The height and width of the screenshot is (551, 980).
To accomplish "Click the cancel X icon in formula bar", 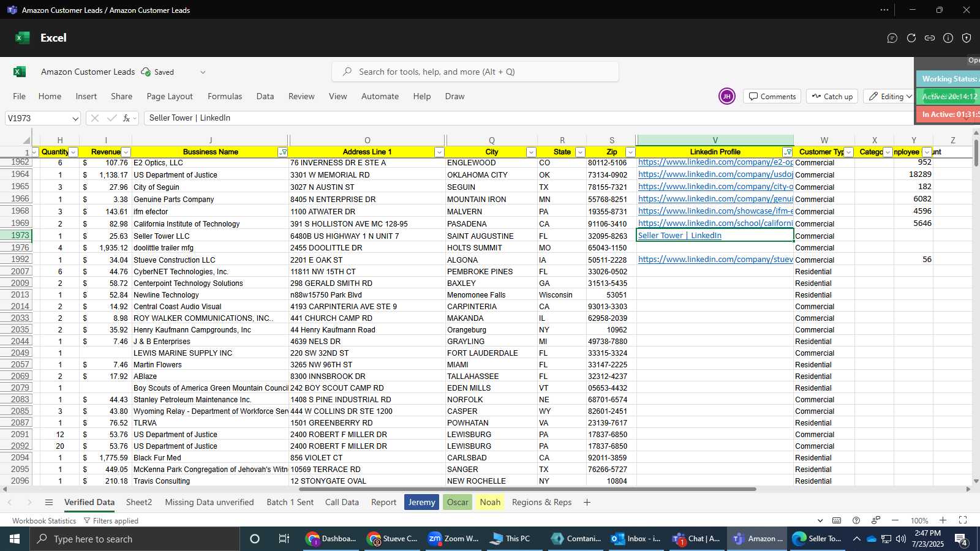I will point(95,118).
